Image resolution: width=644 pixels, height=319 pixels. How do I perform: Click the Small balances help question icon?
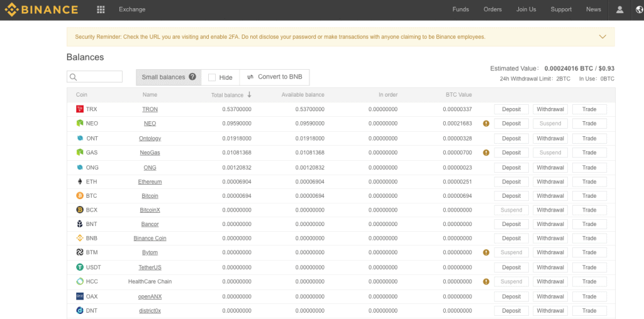[192, 77]
